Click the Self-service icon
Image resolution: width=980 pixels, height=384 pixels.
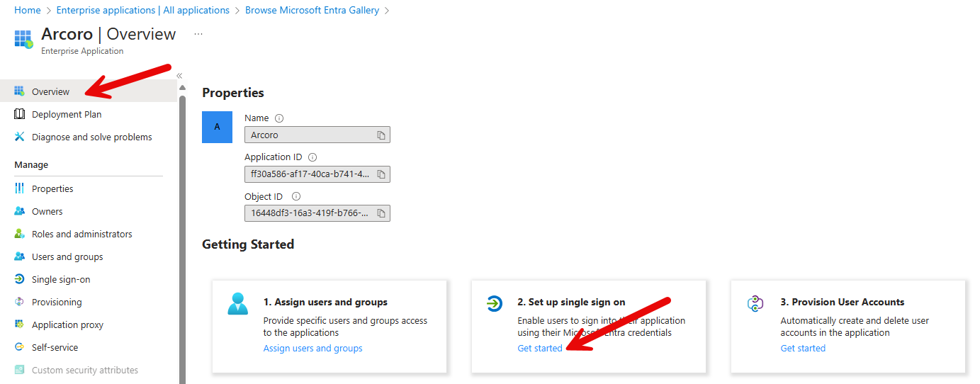tap(19, 347)
